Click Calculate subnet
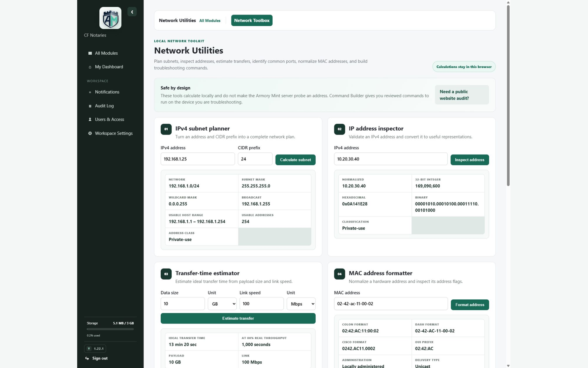 point(295,160)
